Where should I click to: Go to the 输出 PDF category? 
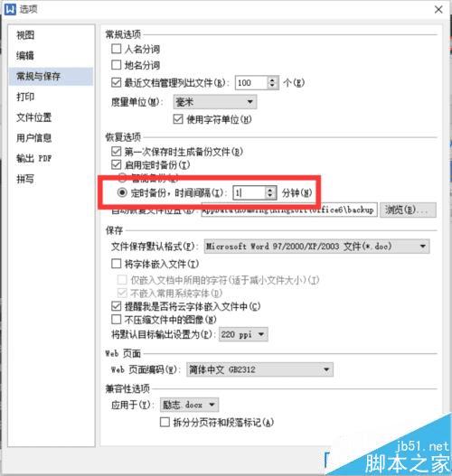click(34, 158)
